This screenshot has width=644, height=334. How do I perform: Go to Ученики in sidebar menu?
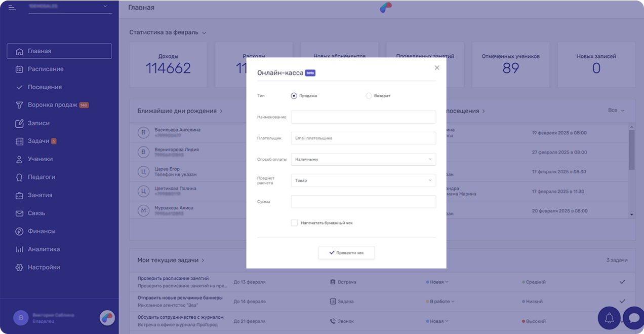(40, 159)
